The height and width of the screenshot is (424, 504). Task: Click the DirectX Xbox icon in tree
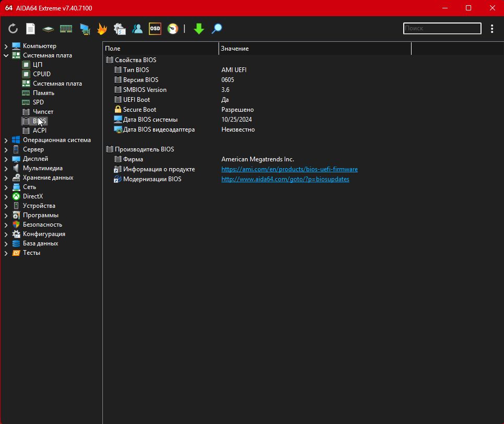pos(16,196)
